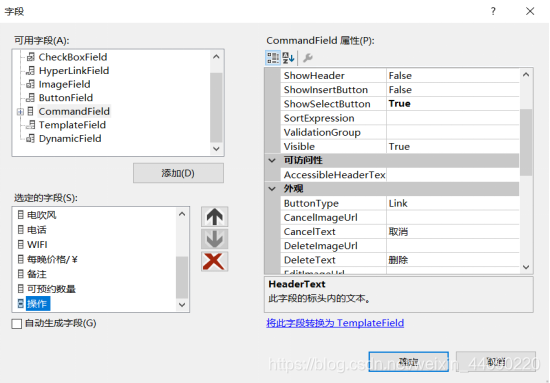Click Visible property value True
This screenshot has height=383, width=550.
pyautogui.click(x=453, y=147)
